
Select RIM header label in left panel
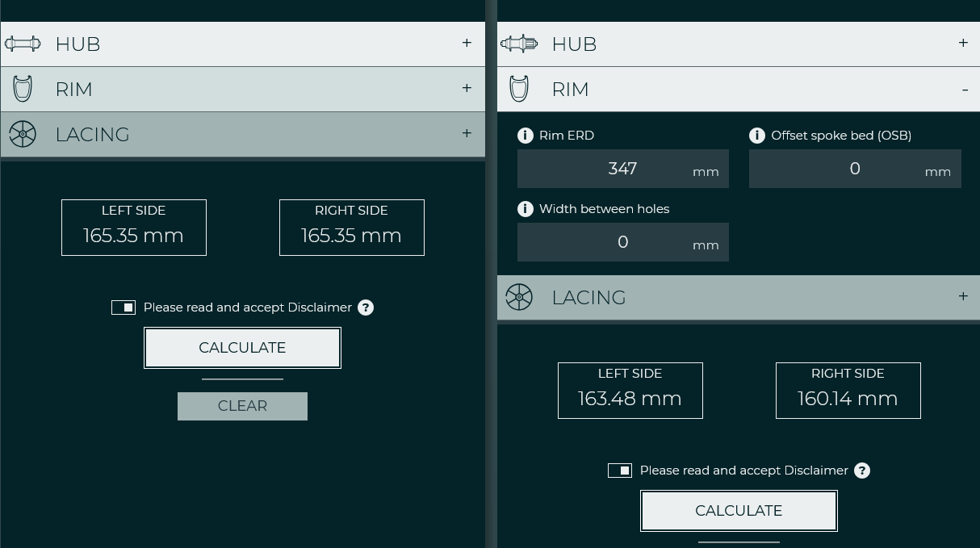74,90
